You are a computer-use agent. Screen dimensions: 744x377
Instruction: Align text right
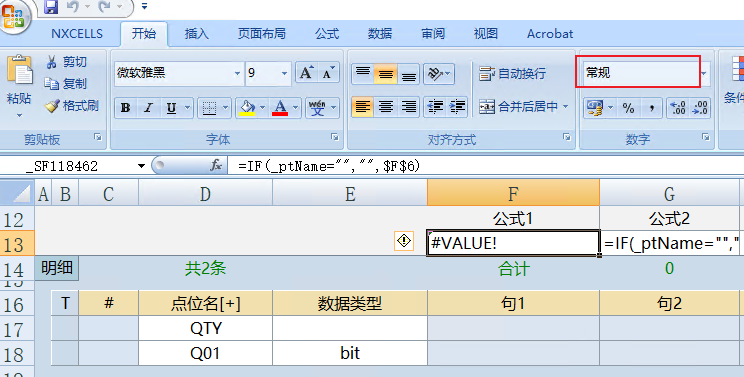coord(409,107)
